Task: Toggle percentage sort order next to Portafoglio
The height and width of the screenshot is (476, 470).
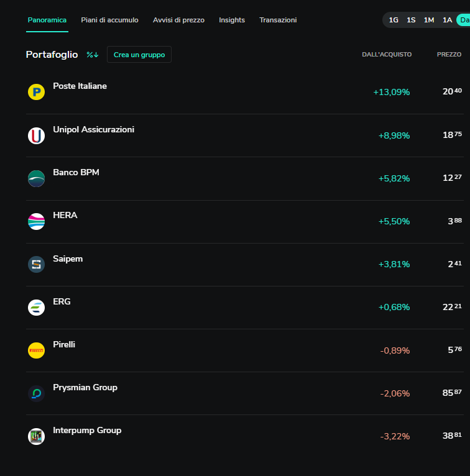Action: click(93, 55)
